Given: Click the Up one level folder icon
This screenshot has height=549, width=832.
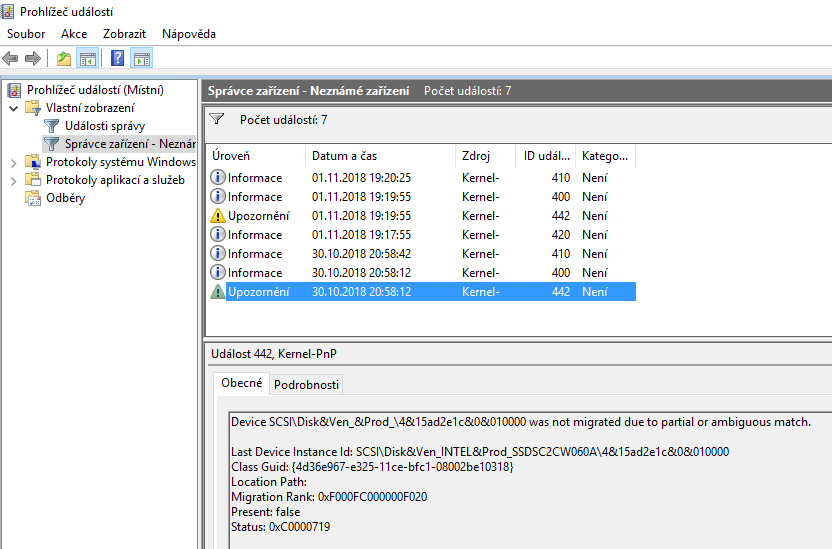Looking at the screenshot, I should click(x=64, y=58).
